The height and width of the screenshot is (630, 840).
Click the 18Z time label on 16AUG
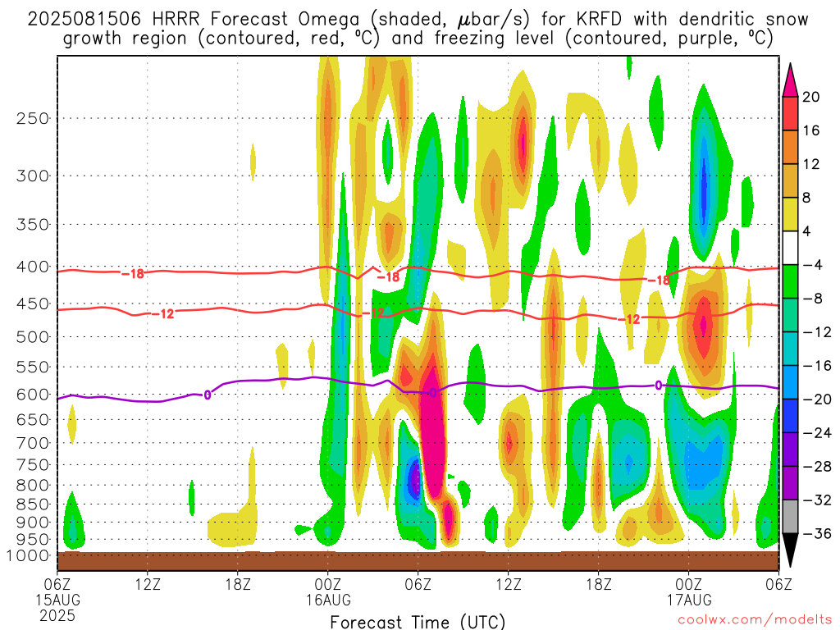pos(598,584)
